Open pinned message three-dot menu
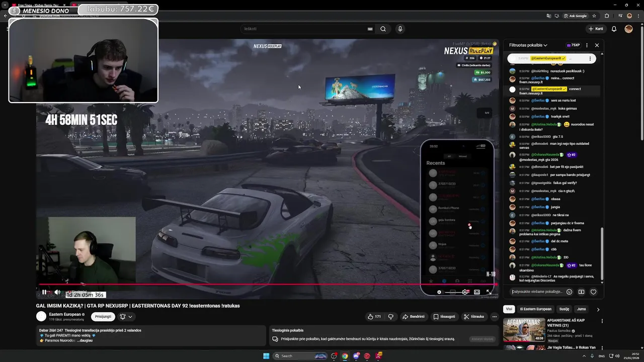 click(x=590, y=58)
